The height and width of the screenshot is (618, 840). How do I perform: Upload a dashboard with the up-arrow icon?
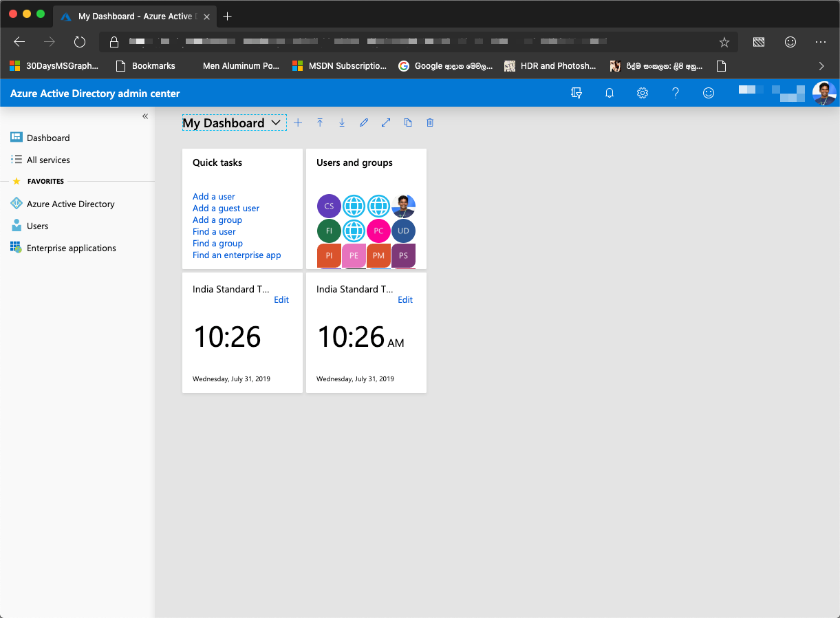tap(320, 122)
